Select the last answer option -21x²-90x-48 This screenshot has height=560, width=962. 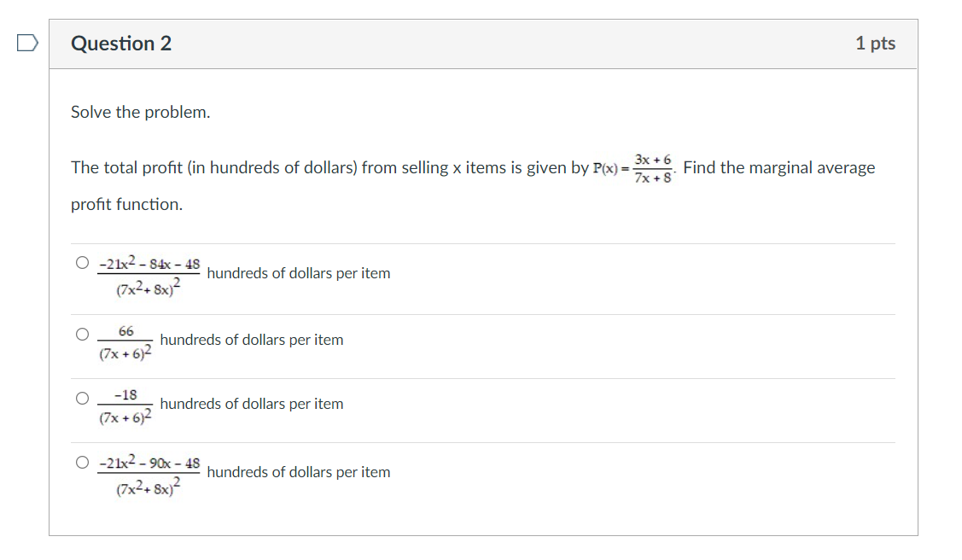(x=82, y=462)
